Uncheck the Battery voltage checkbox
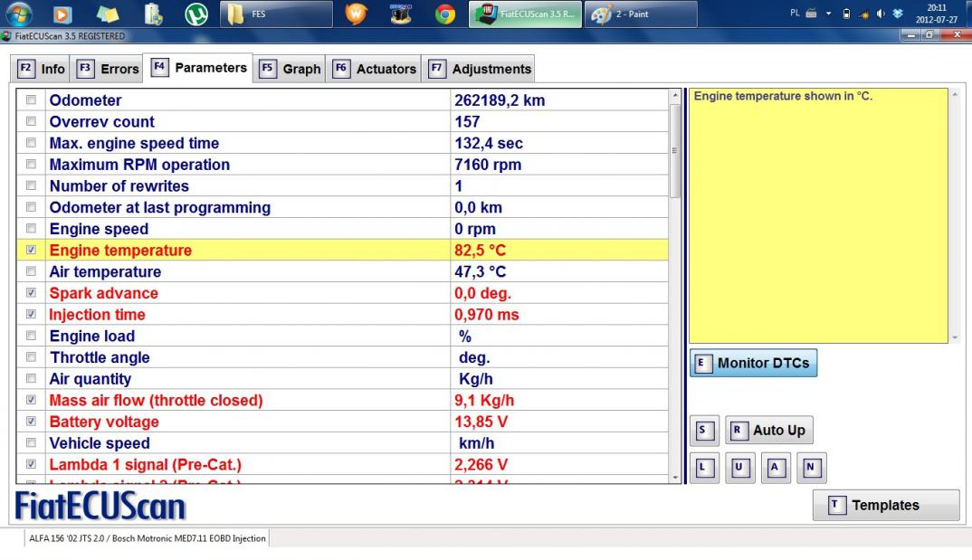The image size is (972, 560). pos(32,422)
